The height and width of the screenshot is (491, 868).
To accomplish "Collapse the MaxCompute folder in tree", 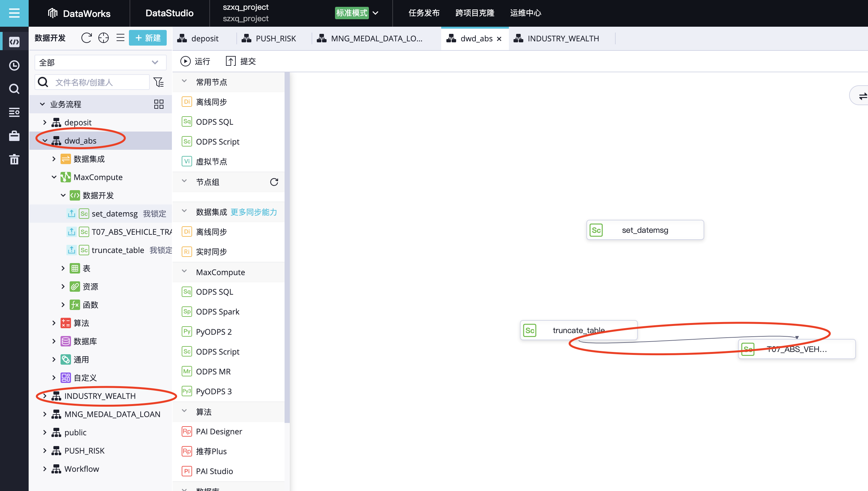I will (54, 177).
